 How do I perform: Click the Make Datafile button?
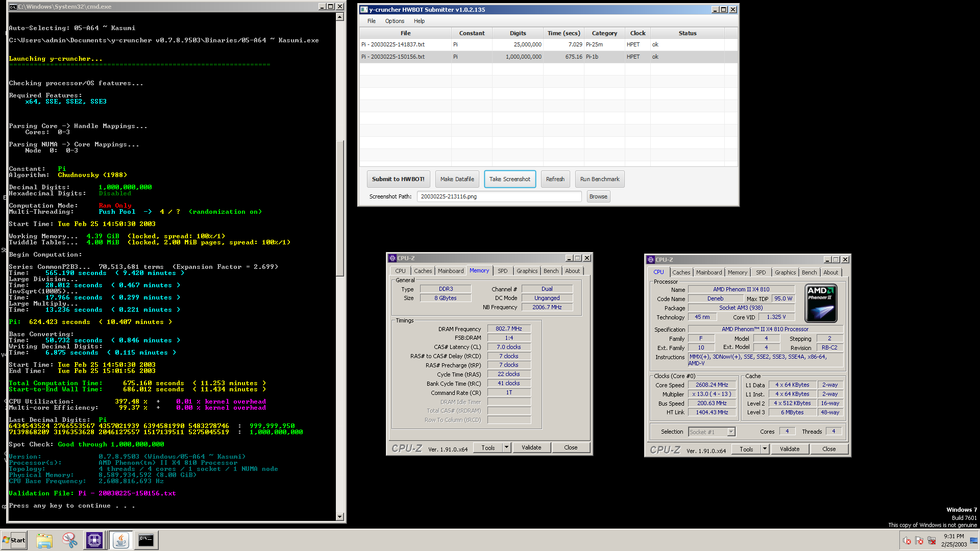click(457, 179)
